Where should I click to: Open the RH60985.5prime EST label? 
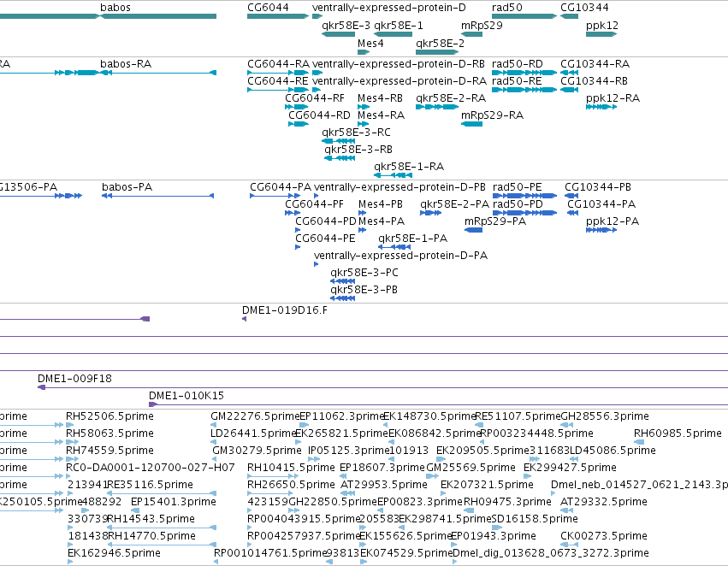(678, 433)
